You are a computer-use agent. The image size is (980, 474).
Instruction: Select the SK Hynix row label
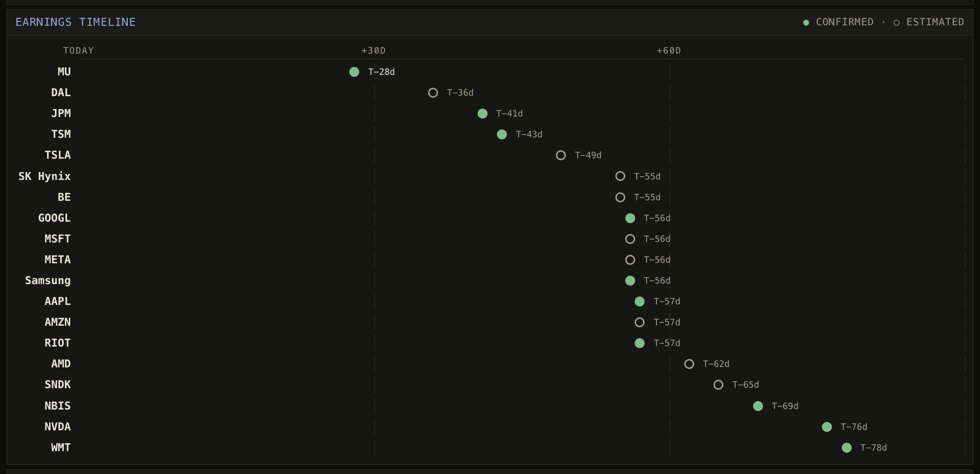click(x=45, y=177)
